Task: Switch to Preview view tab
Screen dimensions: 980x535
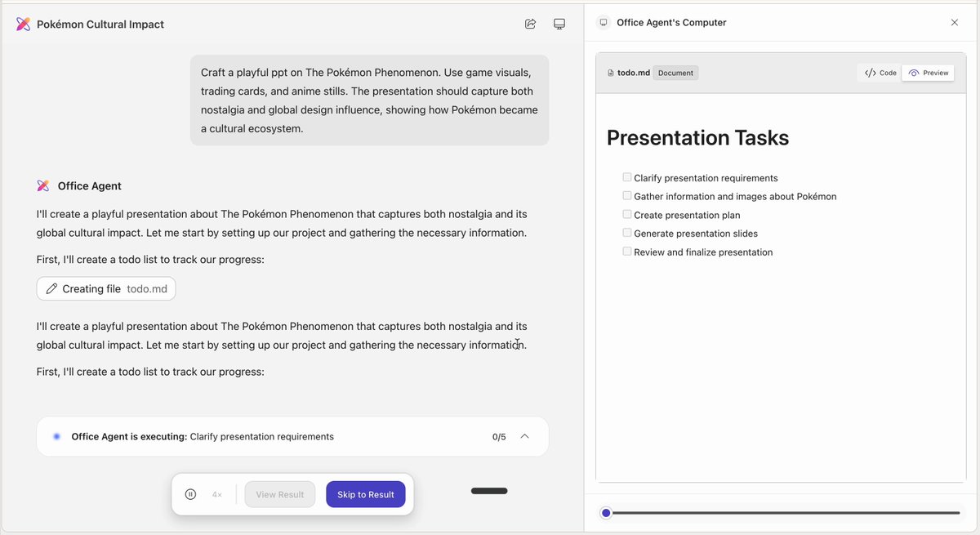Action: [929, 73]
